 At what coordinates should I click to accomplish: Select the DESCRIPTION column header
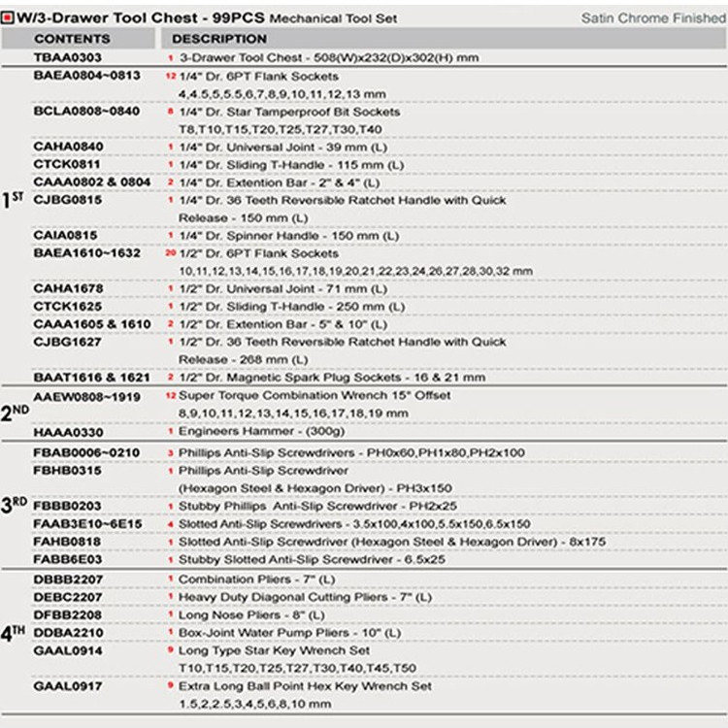[x=218, y=39]
